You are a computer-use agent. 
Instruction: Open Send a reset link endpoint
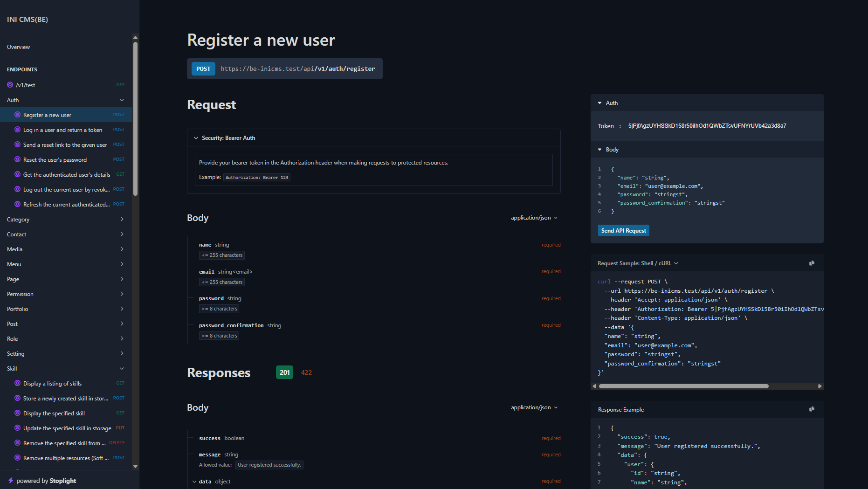(x=66, y=145)
